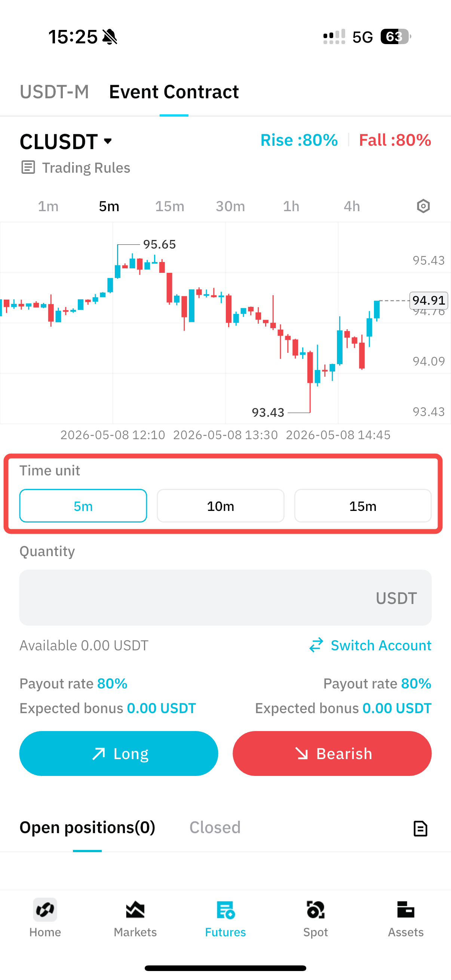Open chart settings hexagon icon
This screenshot has height=980, width=451.
[x=423, y=206]
